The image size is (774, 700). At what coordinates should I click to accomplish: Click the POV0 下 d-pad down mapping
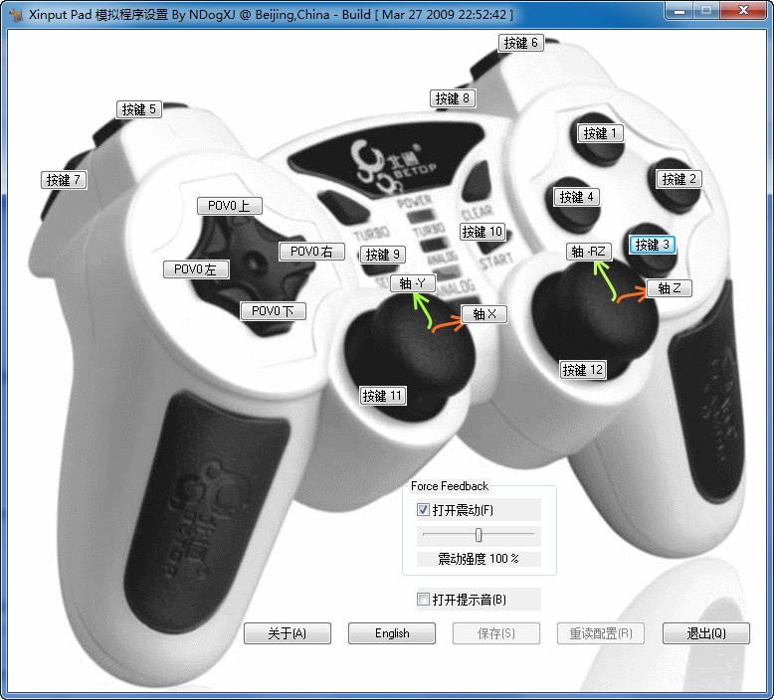(x=273, y=311)
